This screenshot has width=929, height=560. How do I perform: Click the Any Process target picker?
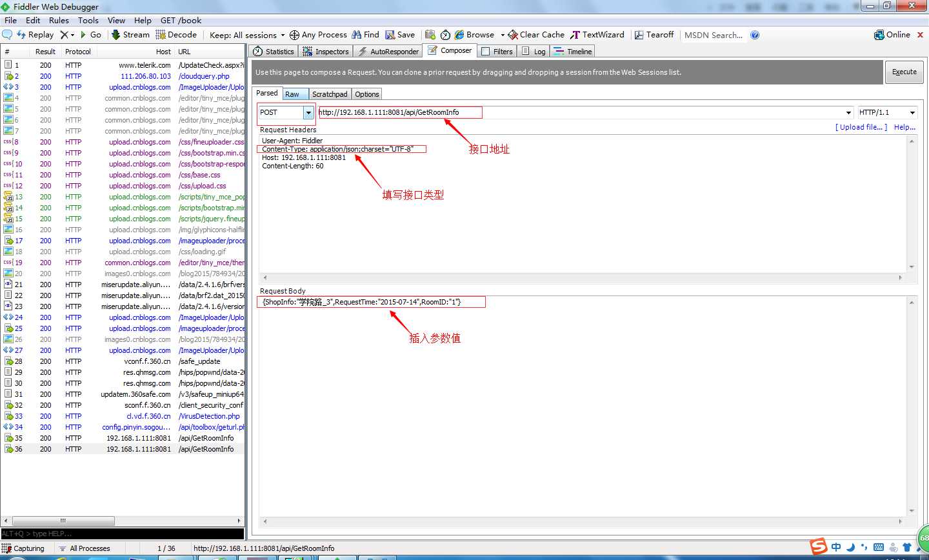point(318,35)
